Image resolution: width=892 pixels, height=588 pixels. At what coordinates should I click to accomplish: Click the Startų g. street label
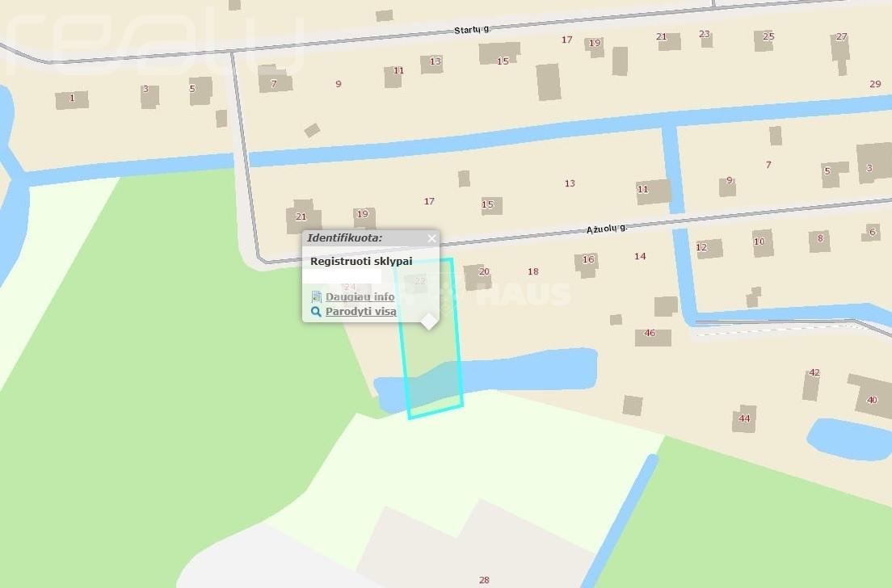click(x=472, y=30)
